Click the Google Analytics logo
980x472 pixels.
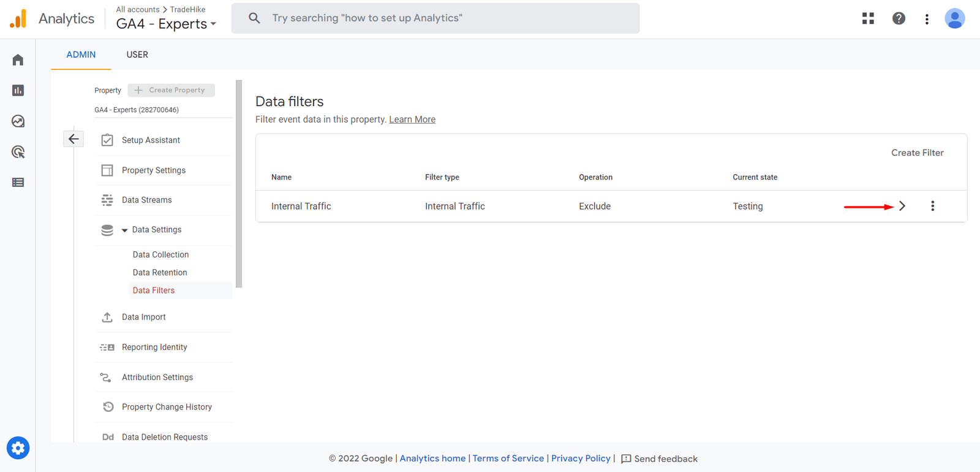point(18,18)
